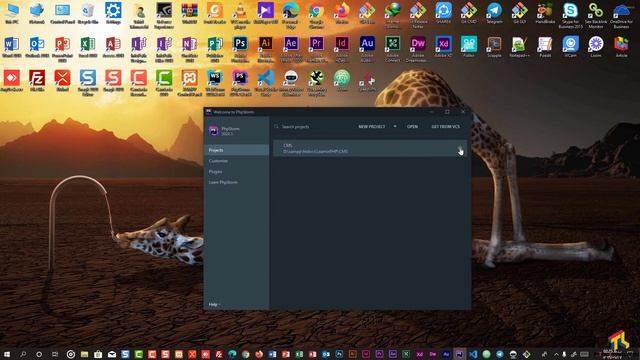The width and height of the screenshot is (640, 360).
Task: Open the Outlook desktop shortcut
Action: 37,47
